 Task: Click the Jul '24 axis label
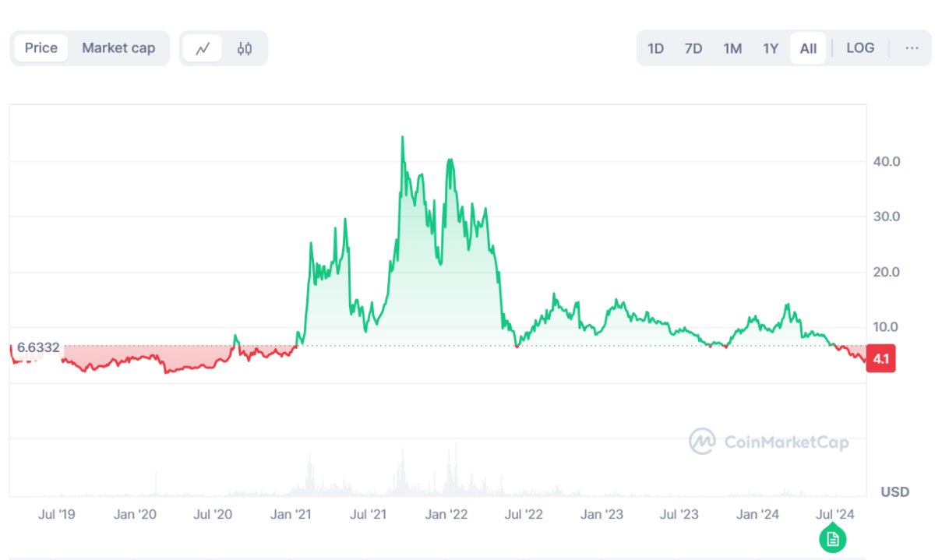click(x=835, y=515)
